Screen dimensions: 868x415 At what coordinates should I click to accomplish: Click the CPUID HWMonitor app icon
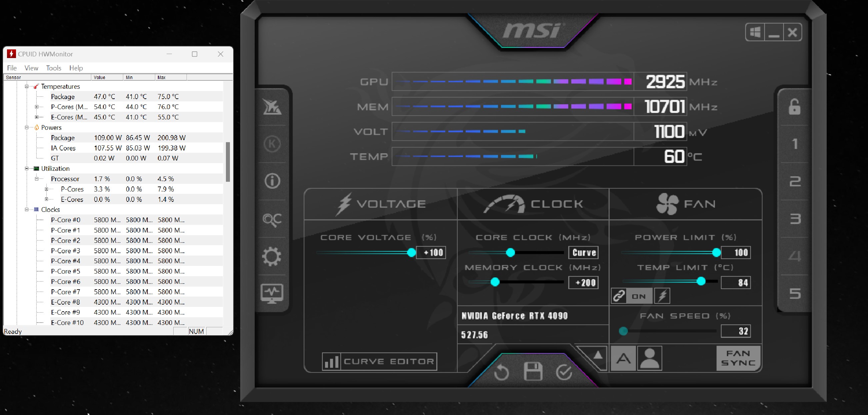11,54
